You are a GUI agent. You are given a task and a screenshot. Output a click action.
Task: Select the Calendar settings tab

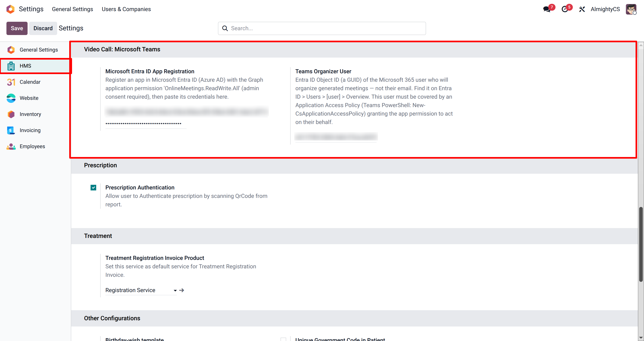point(35,82)
